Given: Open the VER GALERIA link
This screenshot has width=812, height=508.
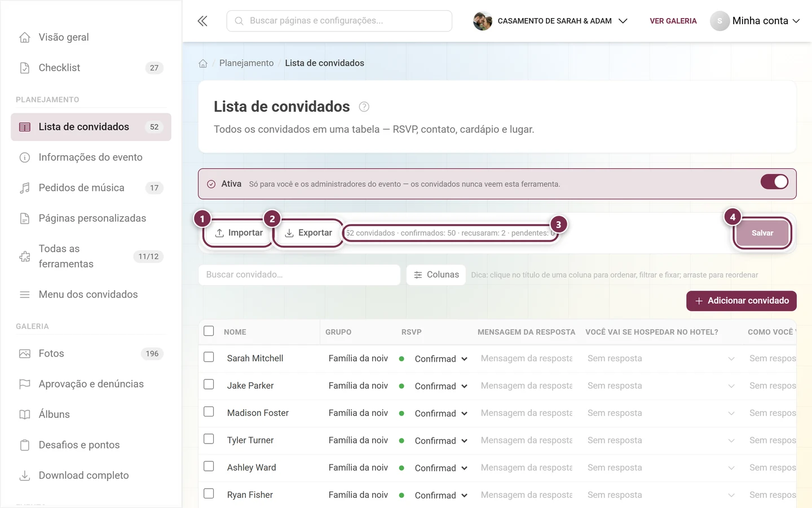Looking at the screenshot, I should [x=673, y=21].
